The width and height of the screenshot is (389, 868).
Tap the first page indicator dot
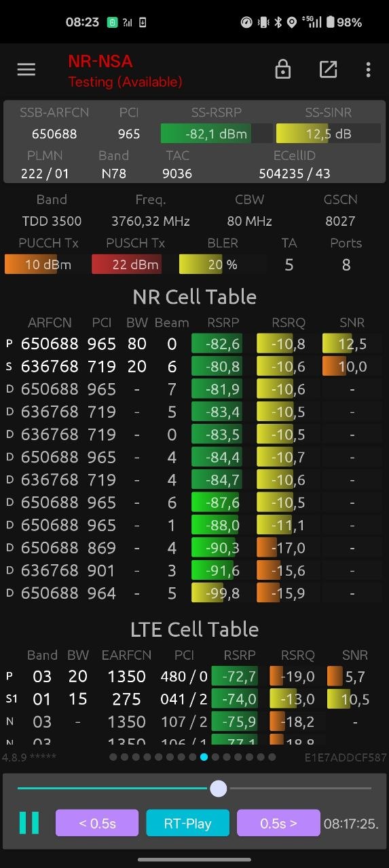113,757
